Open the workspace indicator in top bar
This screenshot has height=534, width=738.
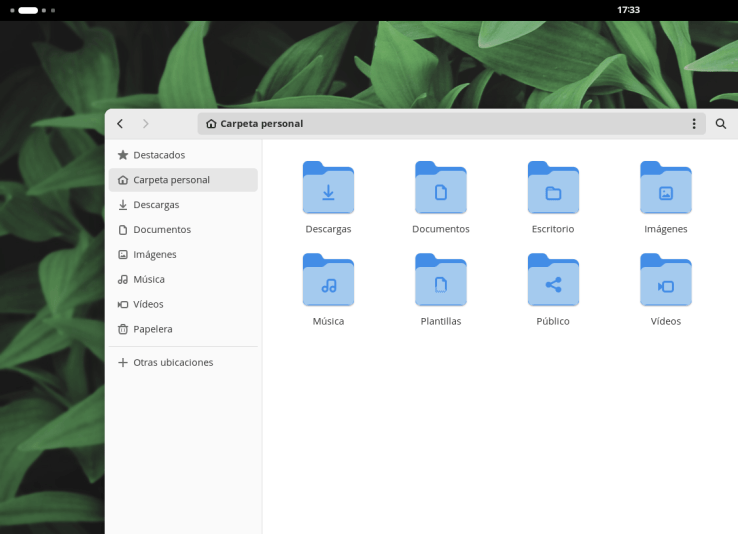coord(32,10)
